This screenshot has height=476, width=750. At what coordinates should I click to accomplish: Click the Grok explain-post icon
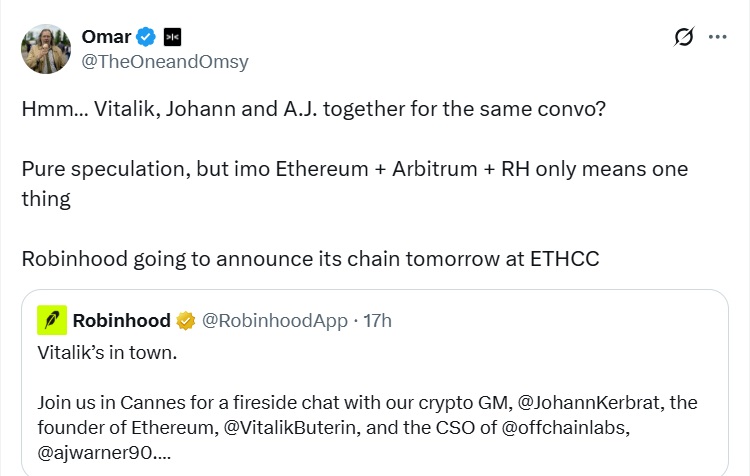click(x=684, y=37)
